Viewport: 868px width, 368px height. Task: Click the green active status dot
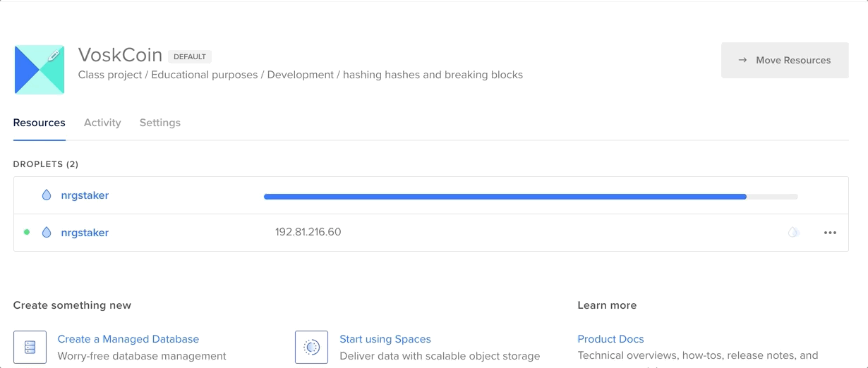[x=27, y=232]
